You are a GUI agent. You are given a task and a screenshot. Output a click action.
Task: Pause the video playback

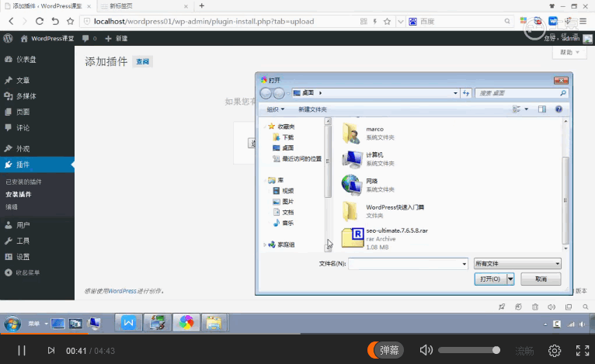[x=22, y=351]
